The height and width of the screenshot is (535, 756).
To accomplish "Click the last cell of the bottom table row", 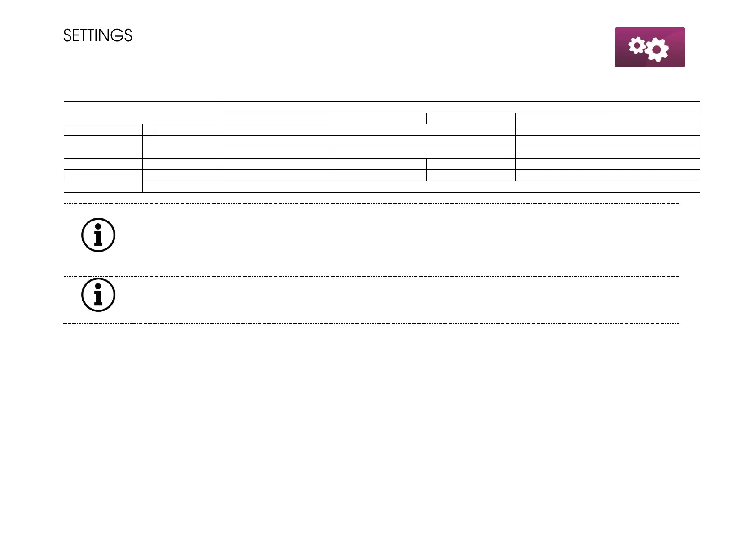I will pyautogui.click(x=655, y=187).
